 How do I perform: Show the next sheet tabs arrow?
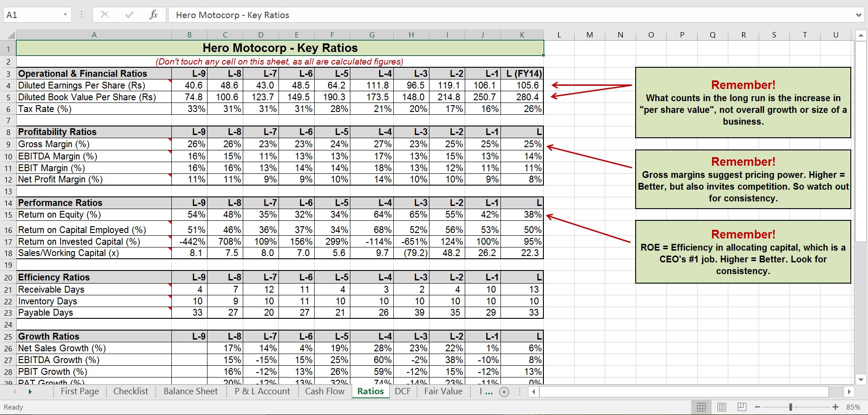point(30,392)
